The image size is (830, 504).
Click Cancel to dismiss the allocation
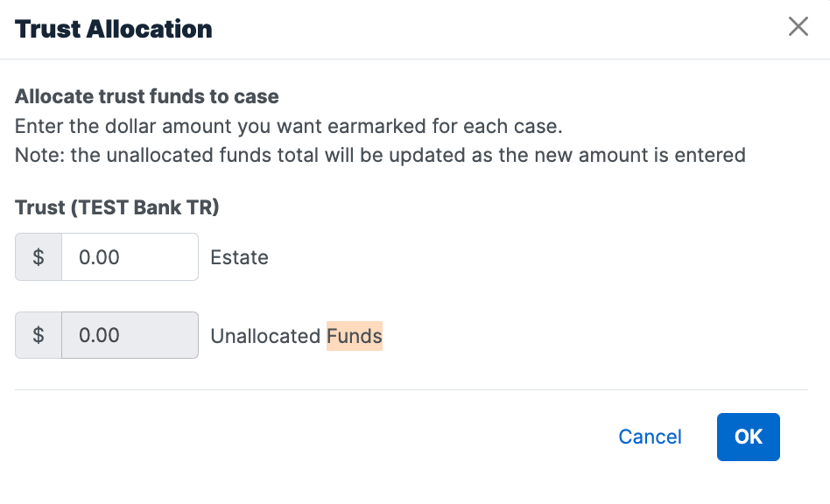tap(650, 437)
